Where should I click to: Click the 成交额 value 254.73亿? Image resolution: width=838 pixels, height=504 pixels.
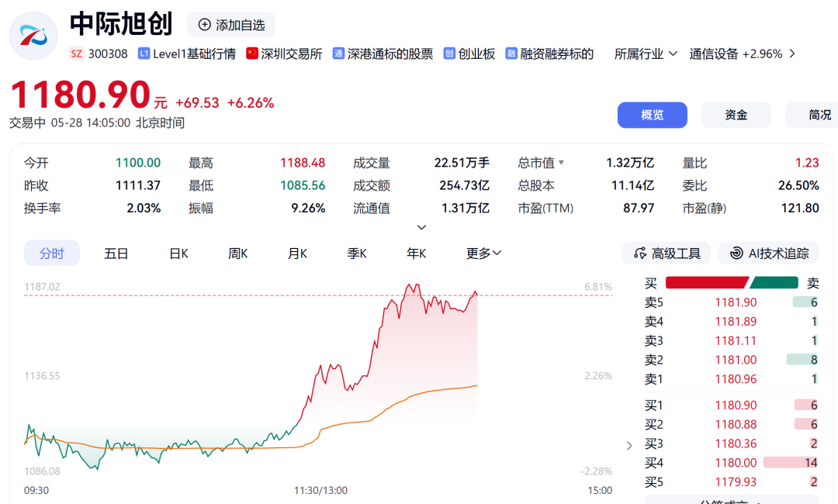coord(465,185)
